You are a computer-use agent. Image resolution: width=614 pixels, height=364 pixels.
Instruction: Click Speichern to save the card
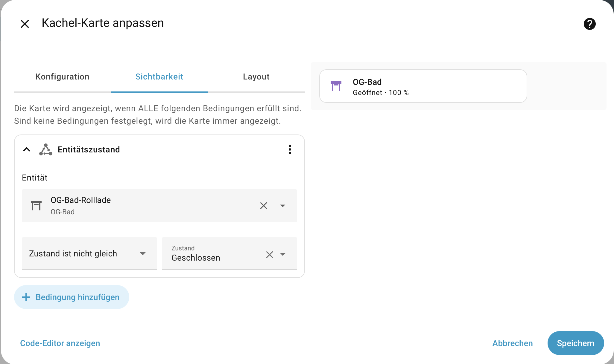(x=575, y=343)
